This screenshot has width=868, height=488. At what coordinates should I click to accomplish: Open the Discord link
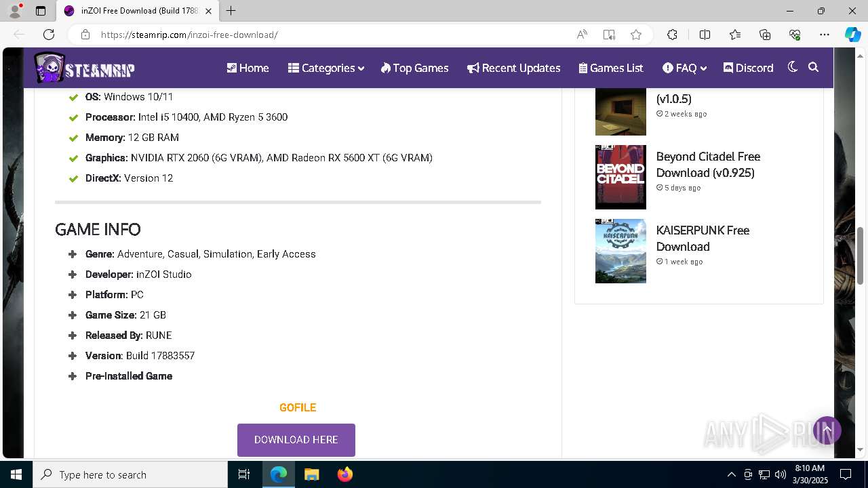coord(749,68)
